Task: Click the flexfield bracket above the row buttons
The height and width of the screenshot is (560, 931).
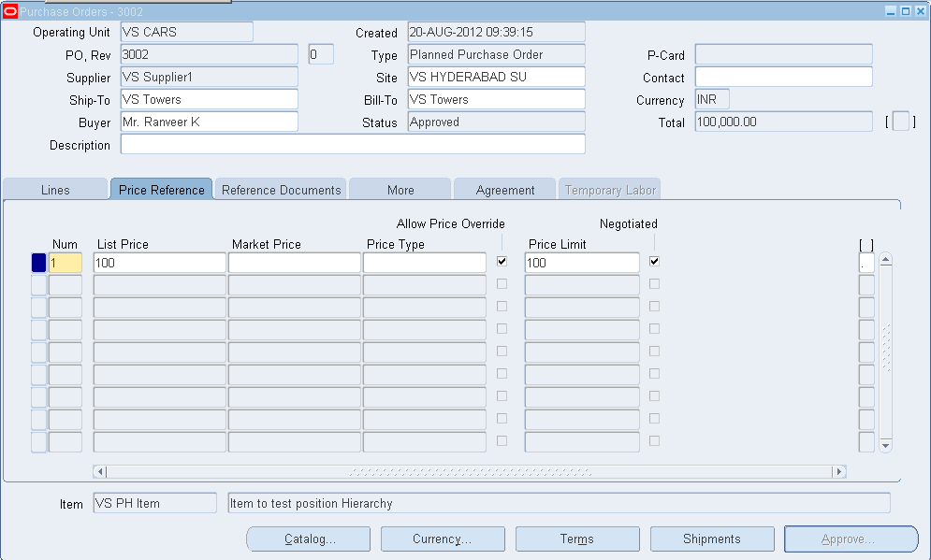Action: (x=866, y=243)
